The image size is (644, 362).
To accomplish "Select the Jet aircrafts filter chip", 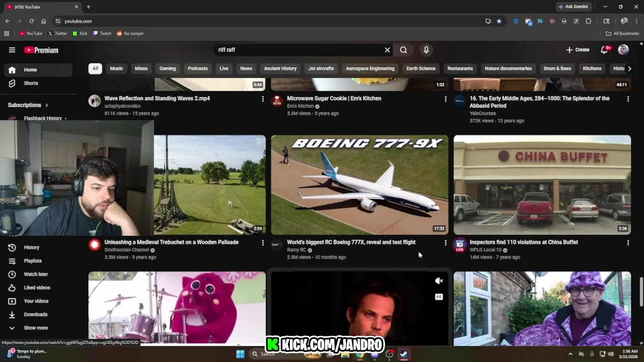I will [x=321, y=68].
